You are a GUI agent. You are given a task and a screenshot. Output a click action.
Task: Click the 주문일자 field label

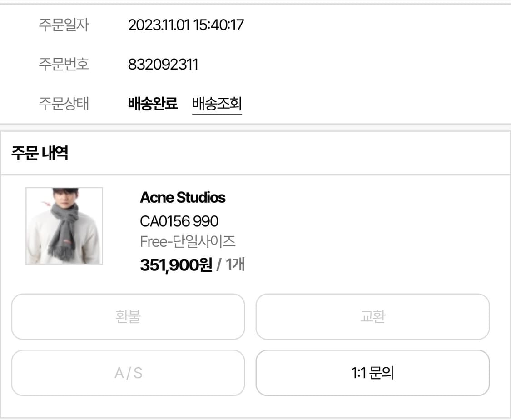click(64, 25)
